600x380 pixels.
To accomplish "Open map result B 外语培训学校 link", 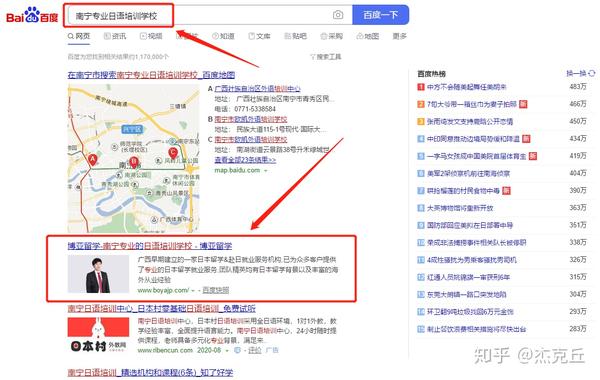I will [x=251, y=119].
